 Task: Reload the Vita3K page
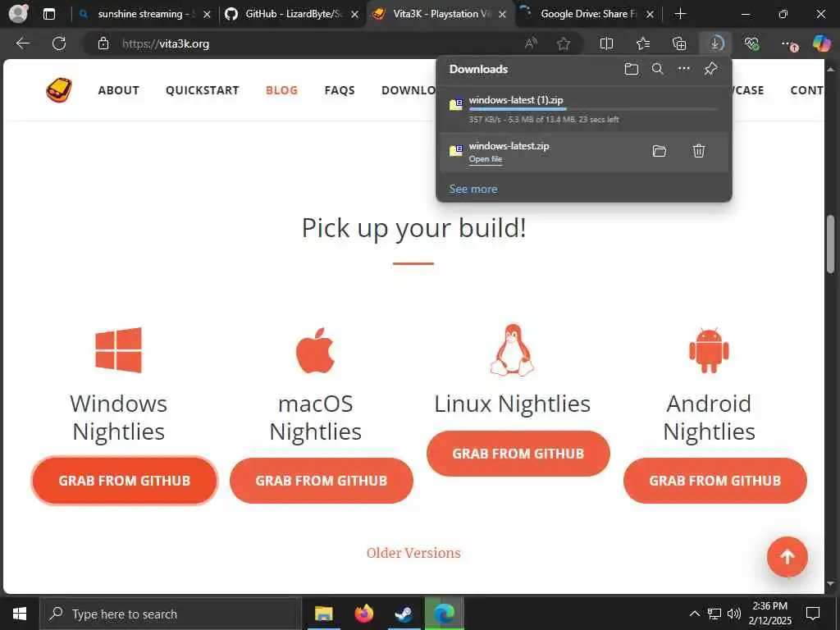(59, 43)
